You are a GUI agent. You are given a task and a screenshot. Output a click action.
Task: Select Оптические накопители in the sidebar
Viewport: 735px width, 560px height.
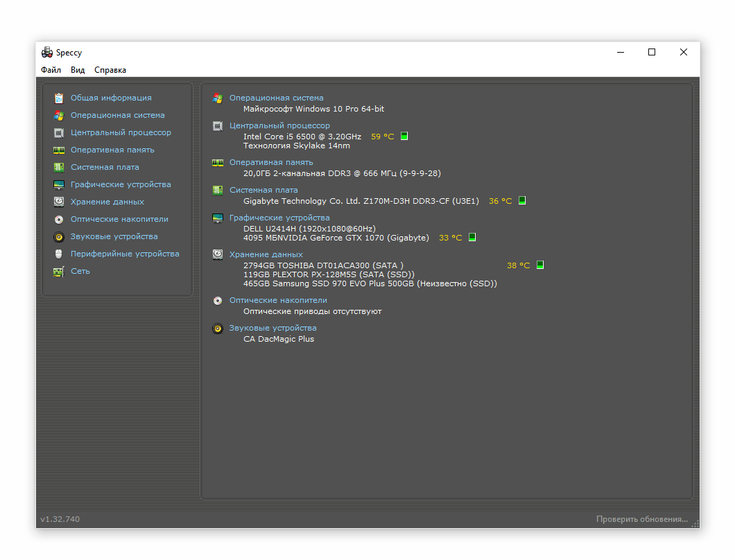click(x=119, y=219)
